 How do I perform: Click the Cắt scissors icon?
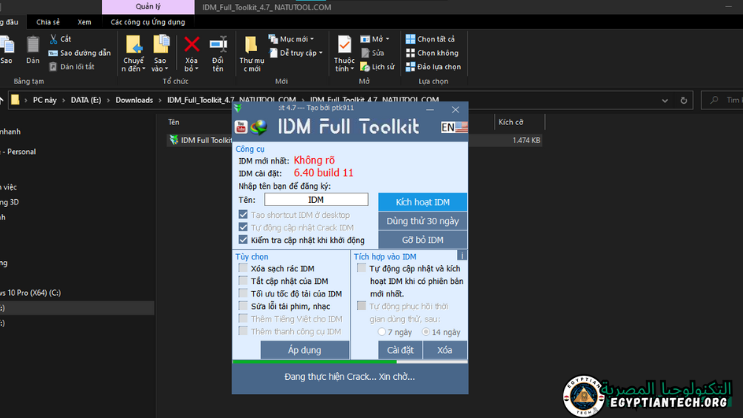coord(51,39)
